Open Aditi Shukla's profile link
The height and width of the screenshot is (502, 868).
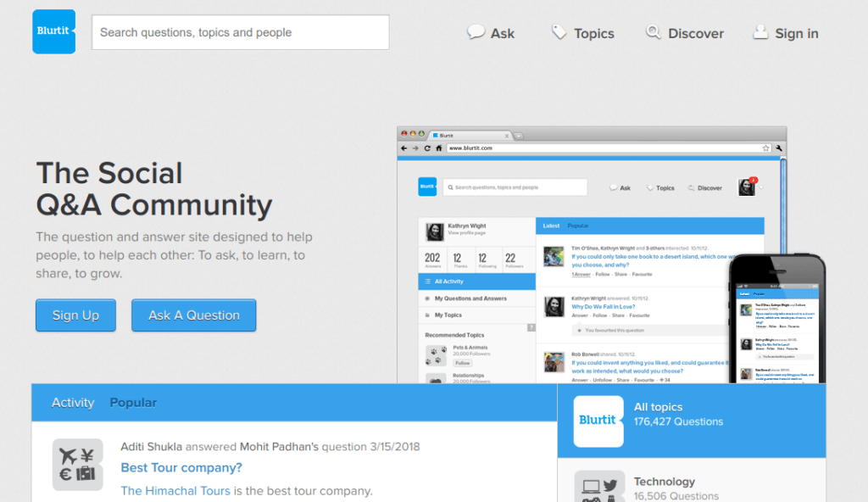coord(151,446)
